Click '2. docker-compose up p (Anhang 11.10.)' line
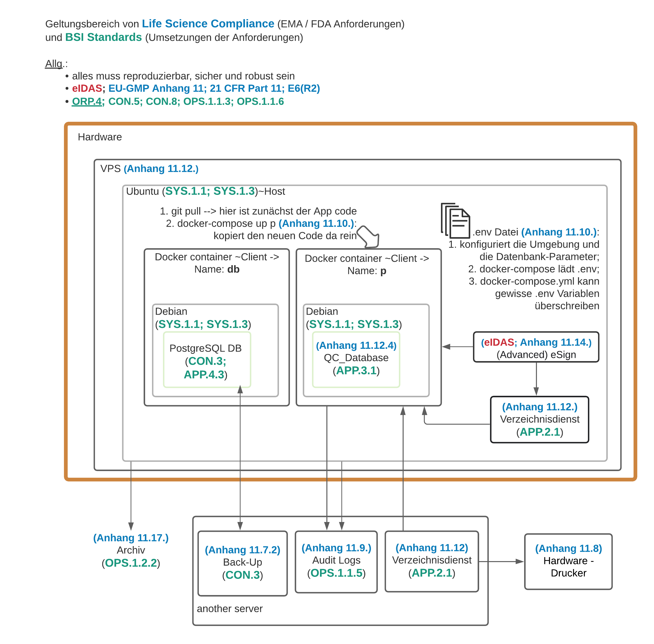The height and width of the screenshot is (644, 654). 261,223
